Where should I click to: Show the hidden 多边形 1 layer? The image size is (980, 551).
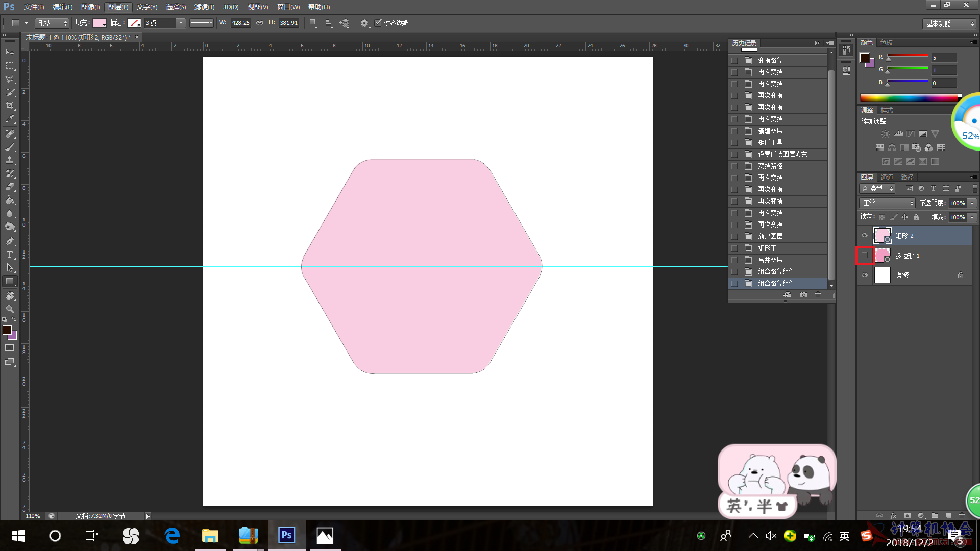click(x=865, y=255)
